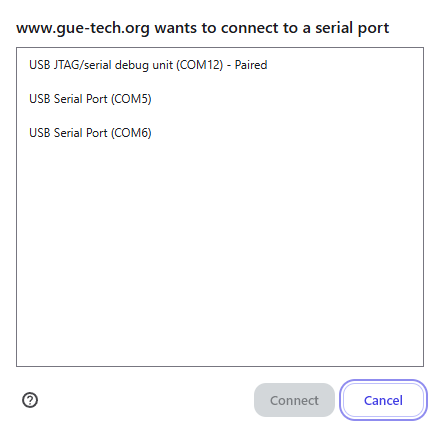Screen dimensions: 439x433
Task: Dismiss dialog with the Cancel button
Action: (x=383, y=400)
